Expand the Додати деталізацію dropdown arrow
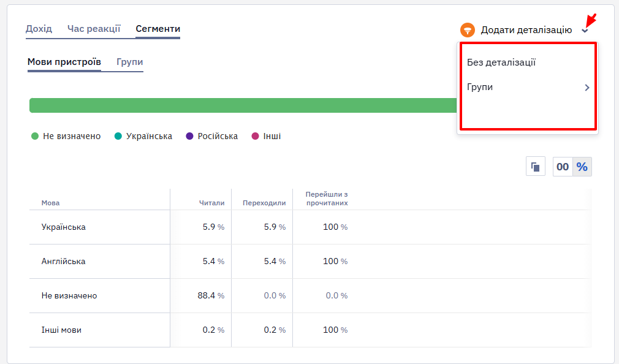Screen dimensions: 619x364 tap(585, 31)
